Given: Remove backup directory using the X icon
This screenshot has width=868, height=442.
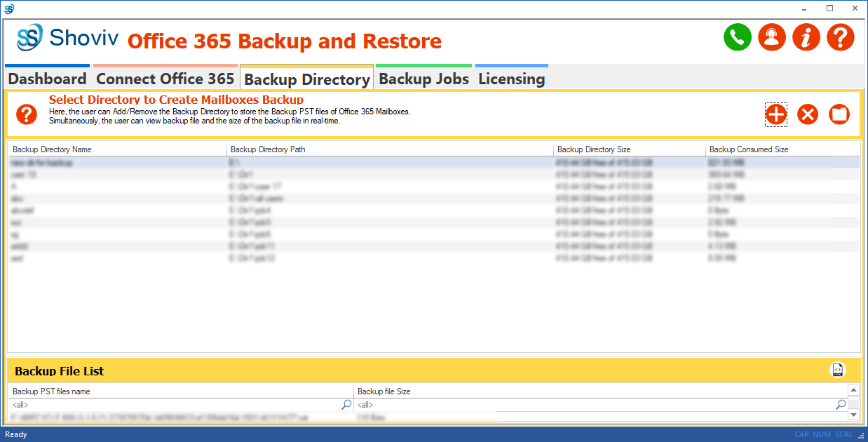Looking at the screenshot, I should tap(808, 114).
